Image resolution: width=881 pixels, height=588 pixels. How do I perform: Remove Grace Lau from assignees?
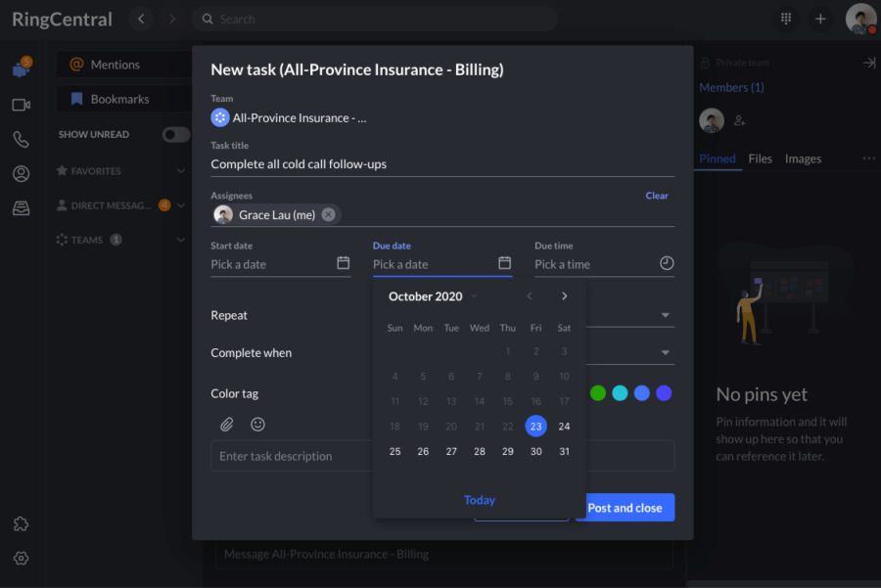329,215
